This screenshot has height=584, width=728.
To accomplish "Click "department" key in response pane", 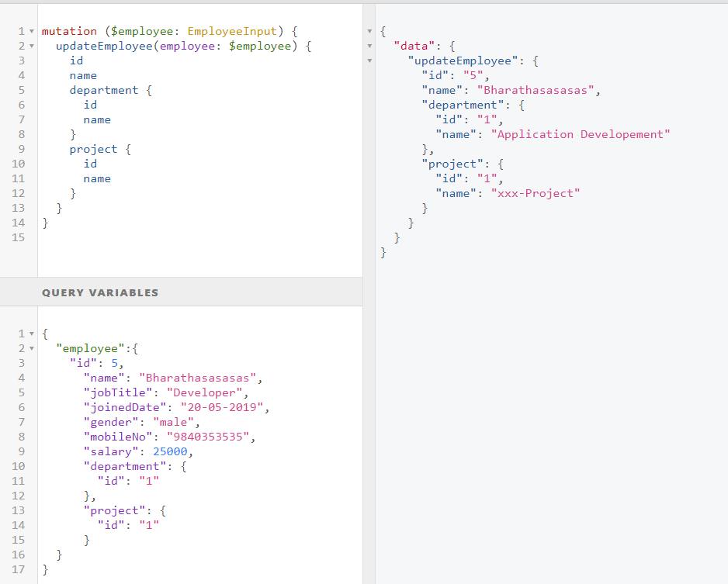I will coord(463,105).
